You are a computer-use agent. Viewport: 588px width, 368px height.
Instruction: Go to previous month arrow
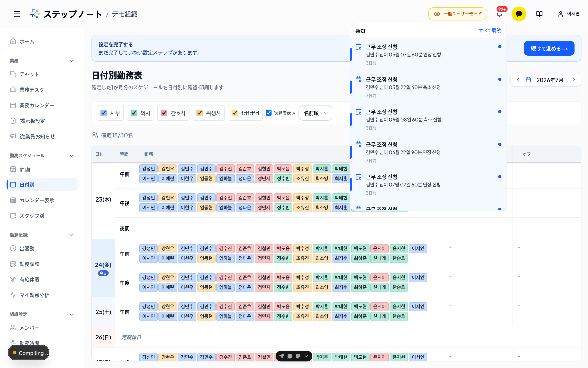518,80
